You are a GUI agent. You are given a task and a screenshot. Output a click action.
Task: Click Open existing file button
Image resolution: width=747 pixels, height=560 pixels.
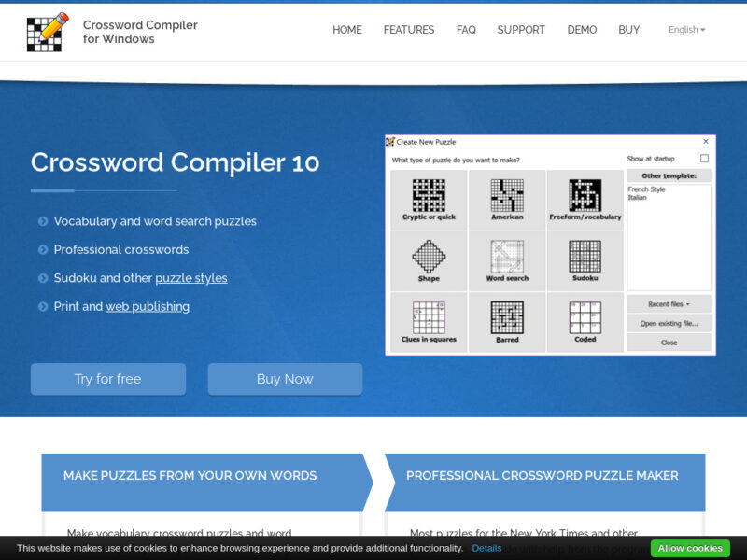click(x=669, y=323)
